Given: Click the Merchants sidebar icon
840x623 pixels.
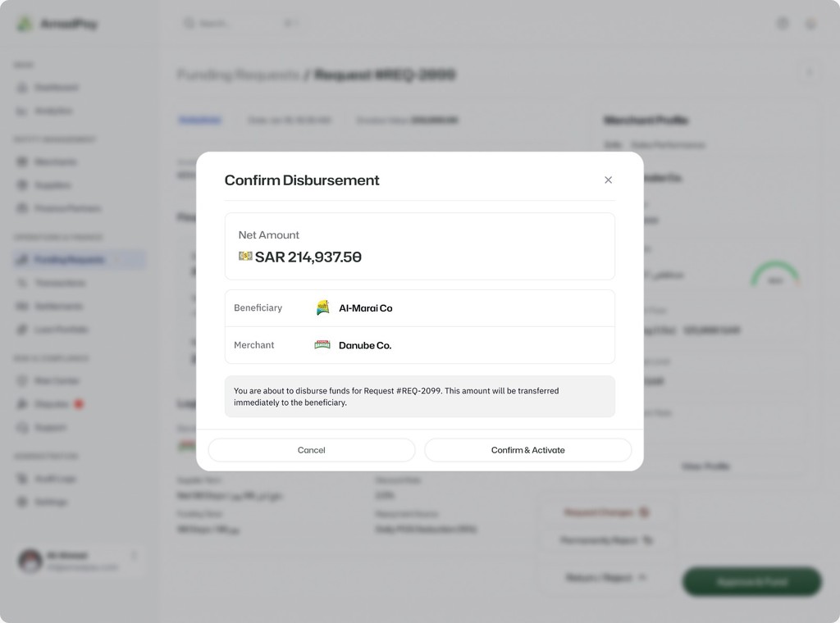Looking at the screenshot, I should coord(21,162).
